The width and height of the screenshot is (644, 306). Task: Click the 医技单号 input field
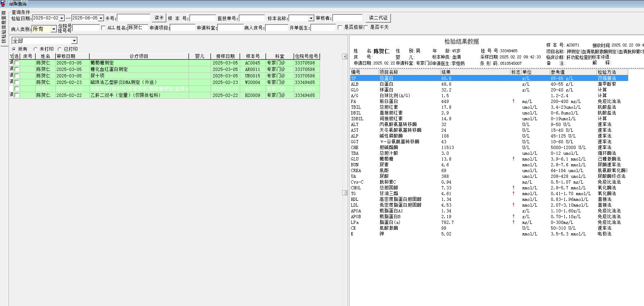point(252,18)
